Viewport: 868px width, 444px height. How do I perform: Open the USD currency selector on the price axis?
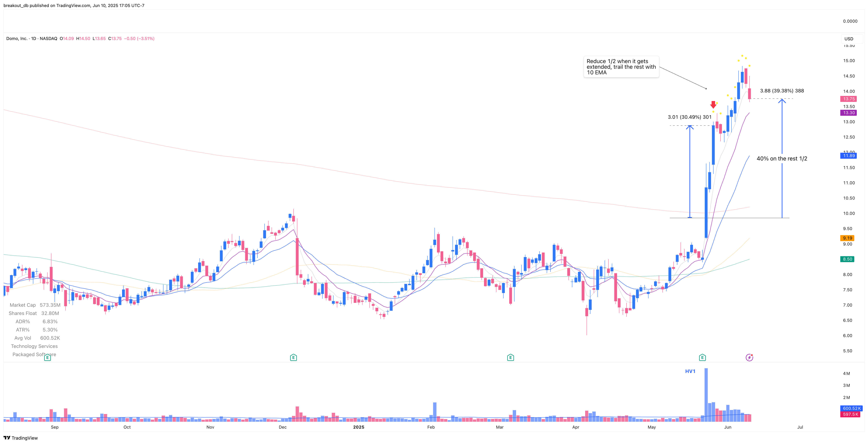849,39
